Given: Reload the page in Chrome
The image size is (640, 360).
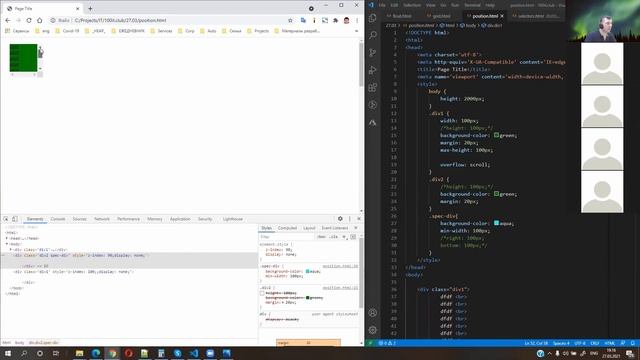Looking at the screenshot, I should [x=29, y=20].
